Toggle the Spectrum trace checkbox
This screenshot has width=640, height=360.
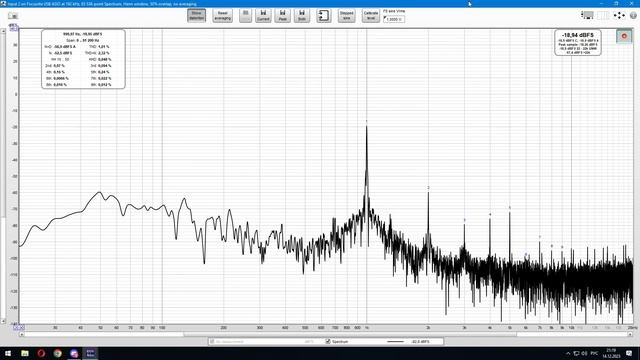pos(328,341)
